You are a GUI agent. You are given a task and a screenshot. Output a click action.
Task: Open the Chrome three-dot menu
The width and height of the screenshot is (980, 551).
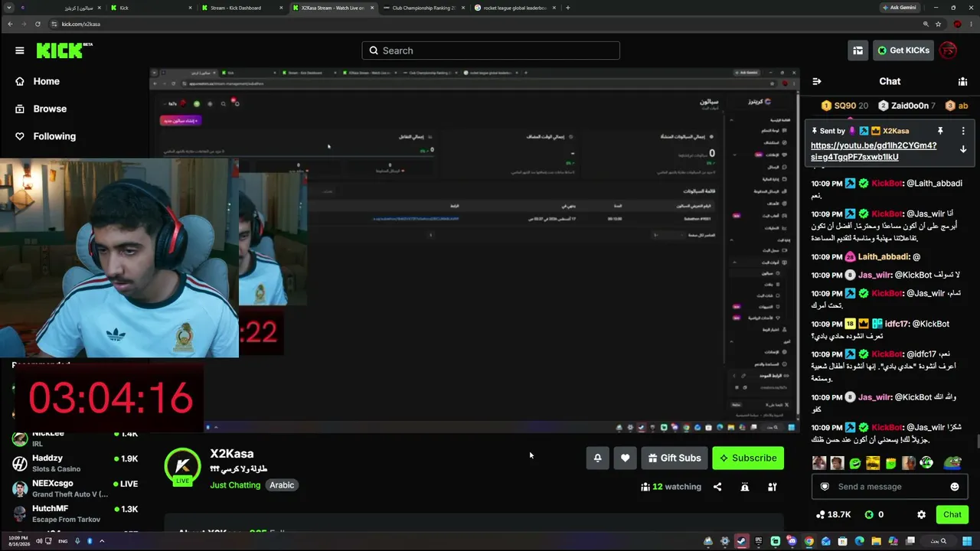pos(971,24)
